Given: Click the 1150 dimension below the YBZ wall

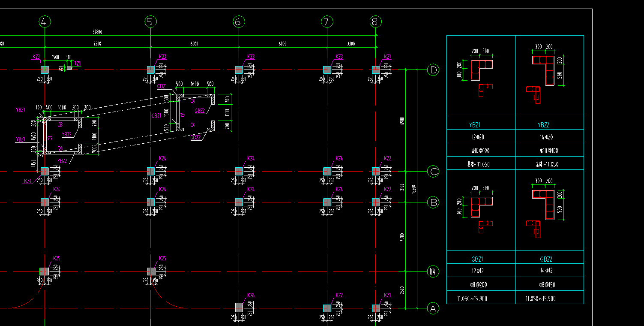Looking at the screenshot, I should 33,163.
